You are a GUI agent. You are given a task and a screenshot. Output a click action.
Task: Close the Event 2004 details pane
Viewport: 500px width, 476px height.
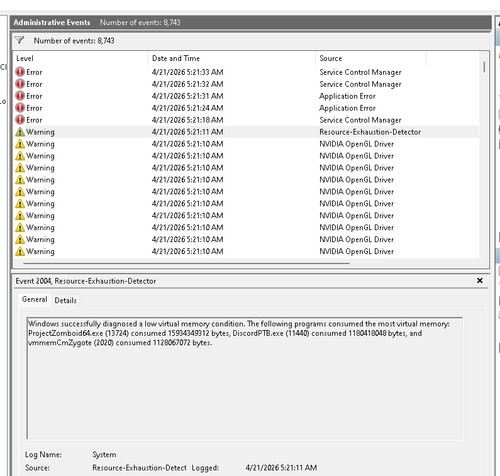[480, 281]
